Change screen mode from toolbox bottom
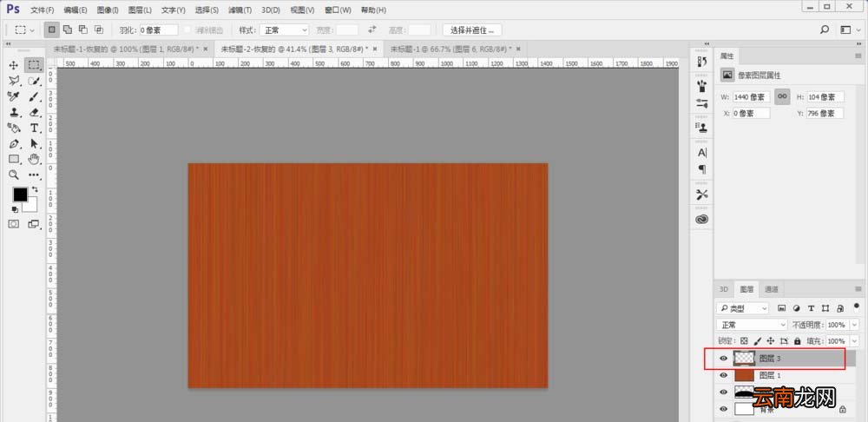Screen dimensions: 868x422 click(35, 224)
